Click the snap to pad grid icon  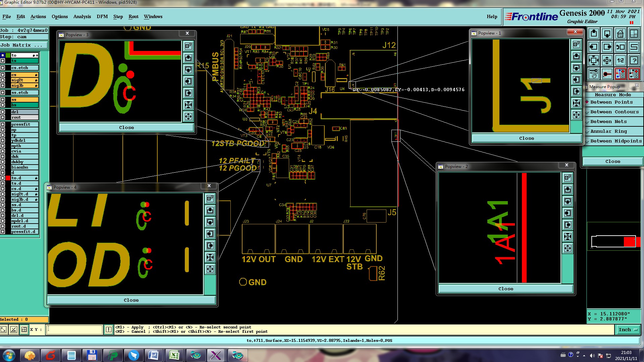607,74
